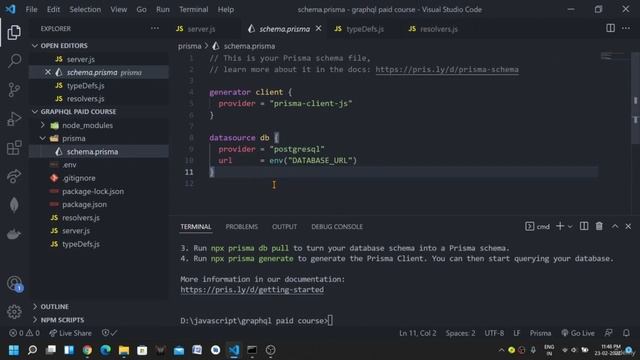640x360 pixels.
Task: Open Run and Debug view
Action: click(14, 119)
